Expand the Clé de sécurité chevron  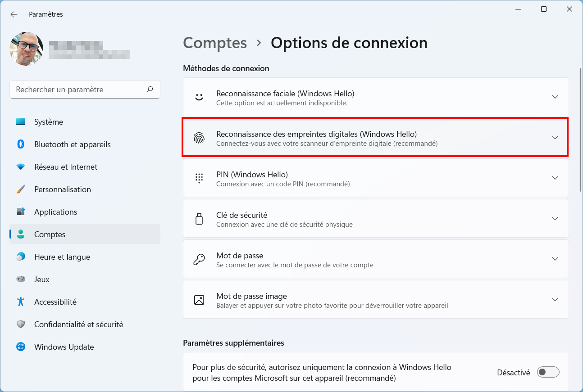click(555, 218)
